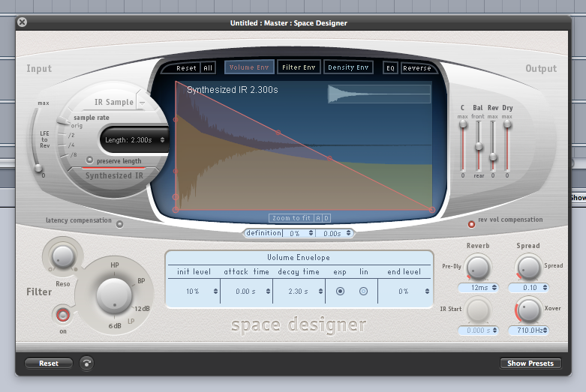Enable rev vol compensation
Image resolution: width=586 pixels, height=392 pixels.
pos(471,223)
